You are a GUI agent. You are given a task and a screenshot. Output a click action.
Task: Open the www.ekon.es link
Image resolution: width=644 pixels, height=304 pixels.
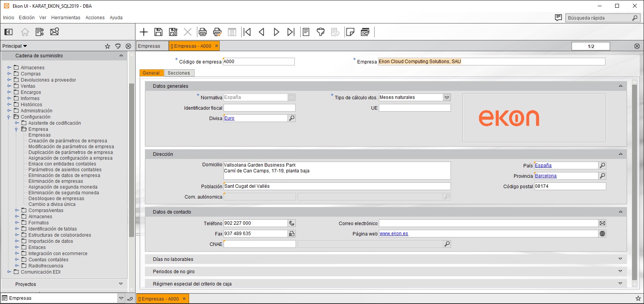393,234
